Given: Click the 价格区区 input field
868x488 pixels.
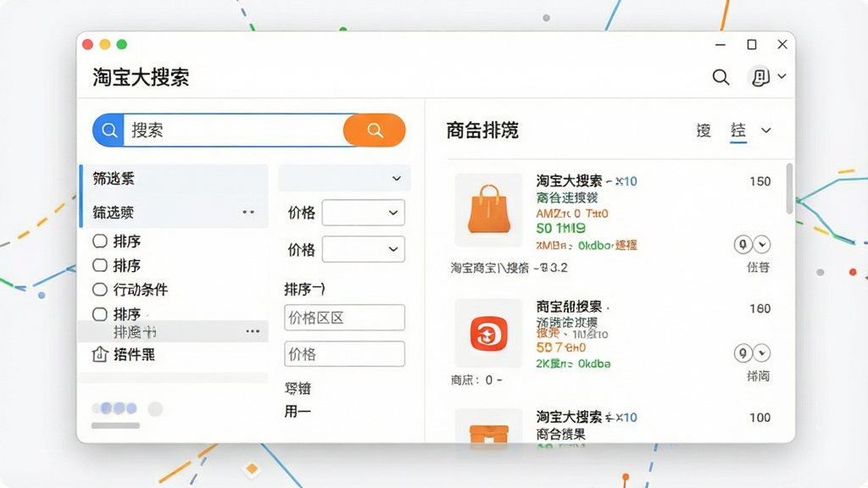Looking at the screenshot, I should tap(344, 318).
